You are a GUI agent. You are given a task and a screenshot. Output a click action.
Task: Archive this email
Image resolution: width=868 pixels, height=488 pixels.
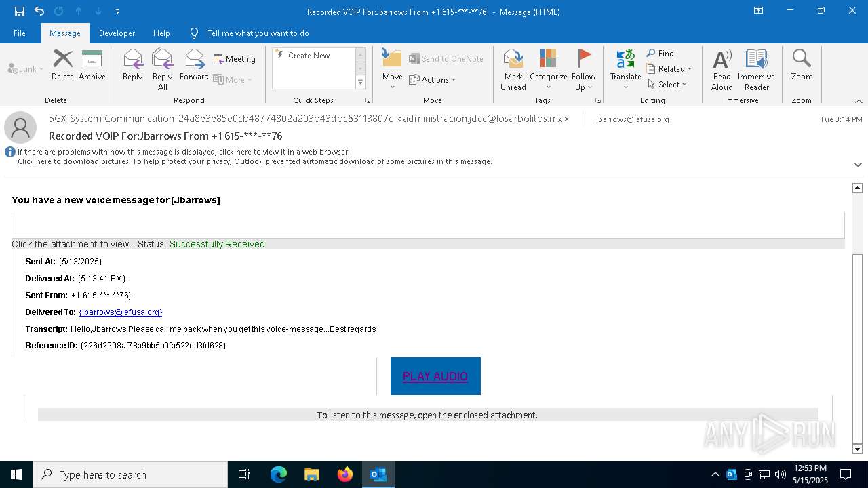click(92, 65)
